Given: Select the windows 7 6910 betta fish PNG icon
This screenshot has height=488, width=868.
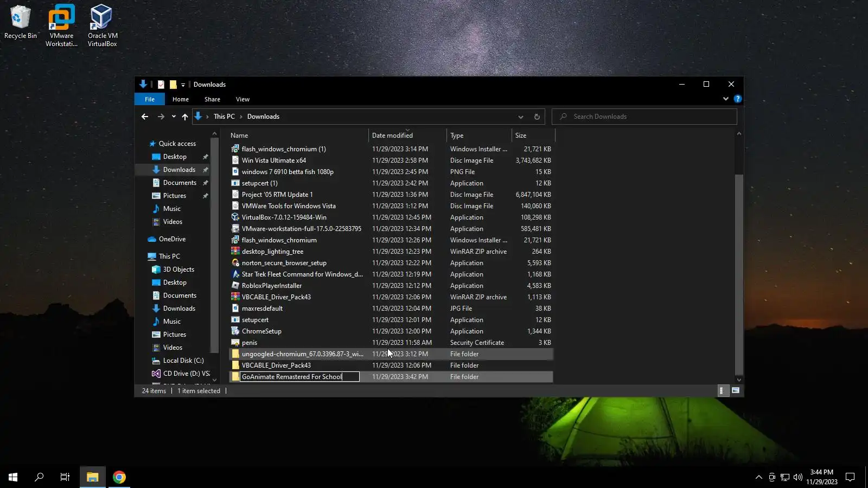Looking at the screenshot, I should point(235,172).
